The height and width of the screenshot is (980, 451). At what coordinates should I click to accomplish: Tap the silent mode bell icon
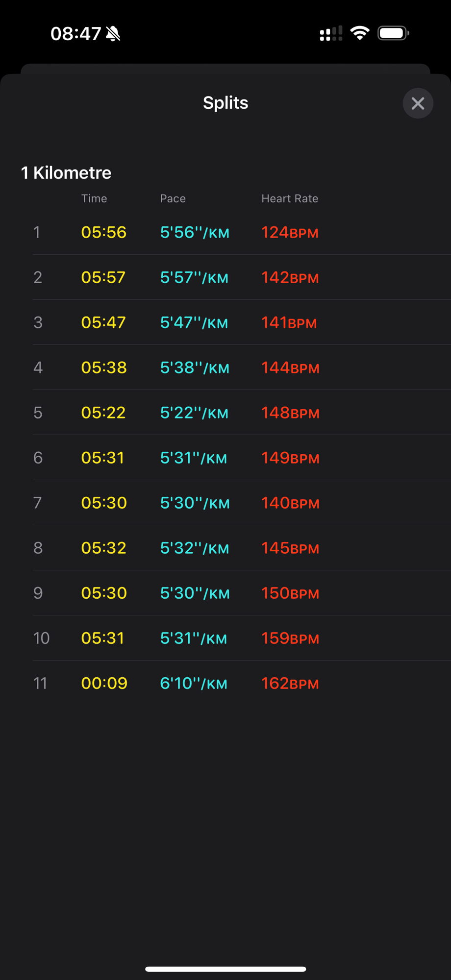[x=113, y=34]
